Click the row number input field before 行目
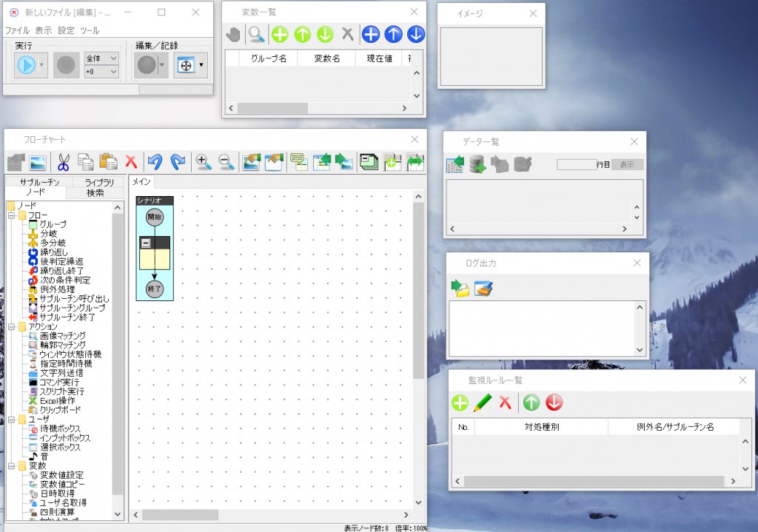Viewport: 758px width, 532px height. click(576, 164)
